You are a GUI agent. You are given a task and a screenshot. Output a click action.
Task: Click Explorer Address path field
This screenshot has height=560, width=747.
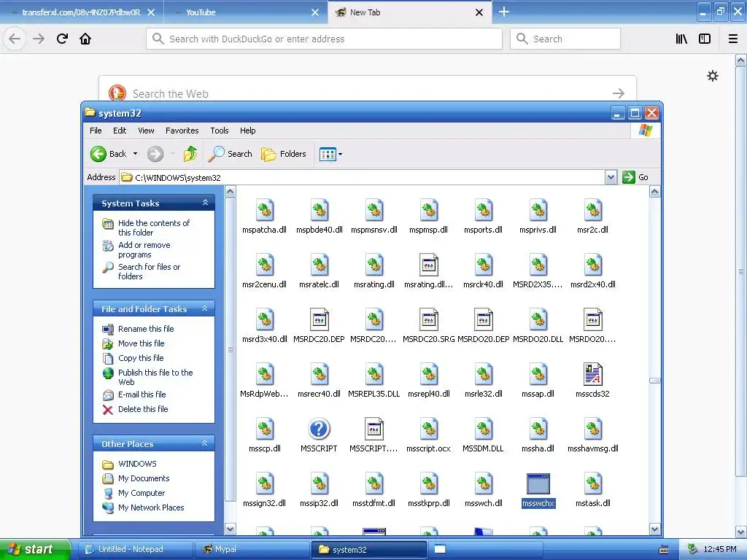click(362, 178)
